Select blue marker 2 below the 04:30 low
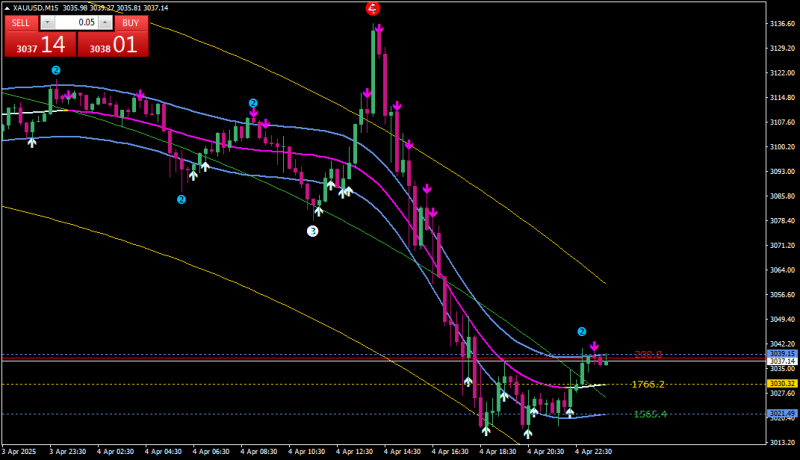The height and width of the screenshot is (460, 800). click(181, 200)
